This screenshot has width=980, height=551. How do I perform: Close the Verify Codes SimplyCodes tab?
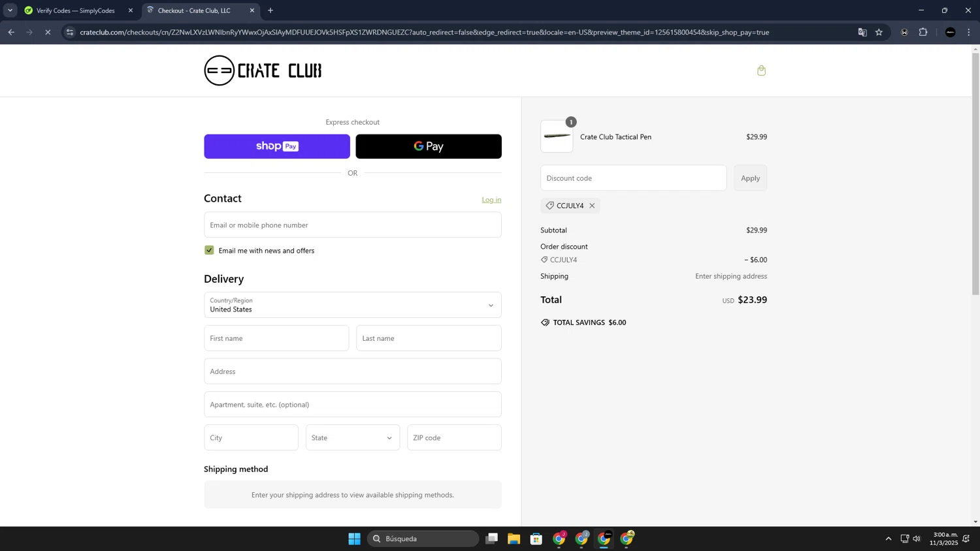pyautogui.click(x=131, y=10)
